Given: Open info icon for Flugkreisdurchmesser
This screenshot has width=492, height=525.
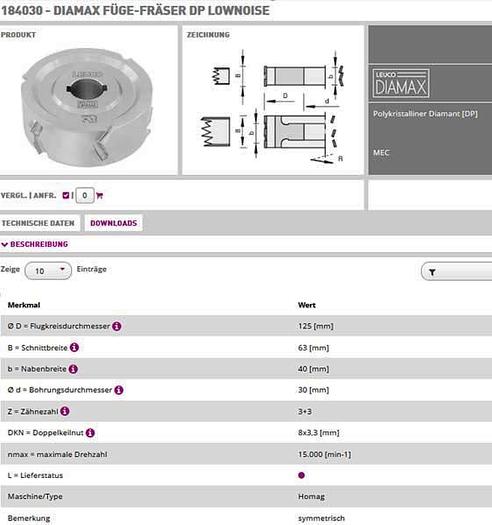Looking at the screenshot, I should (x=117, y=326).
